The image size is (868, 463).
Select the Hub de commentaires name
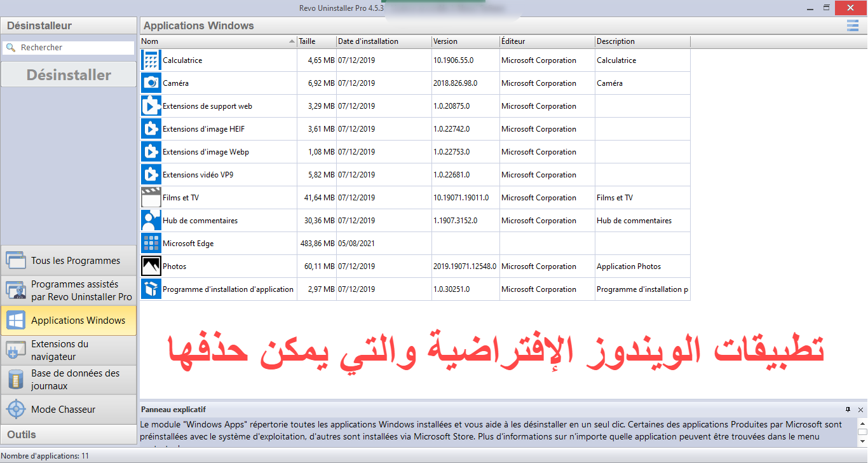200,221
